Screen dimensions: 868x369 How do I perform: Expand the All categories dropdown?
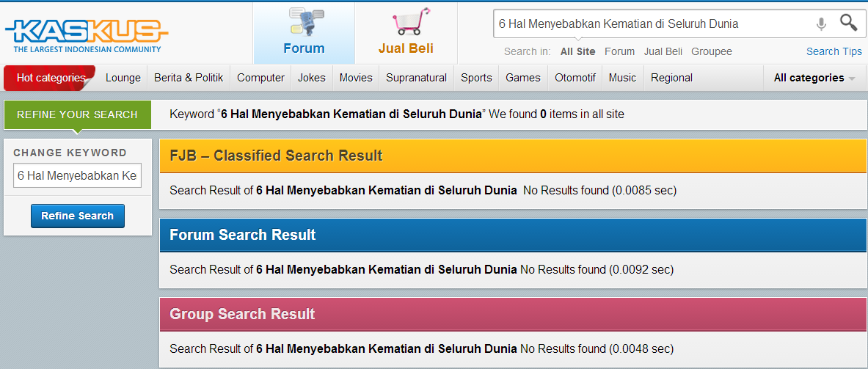[814, 78]
